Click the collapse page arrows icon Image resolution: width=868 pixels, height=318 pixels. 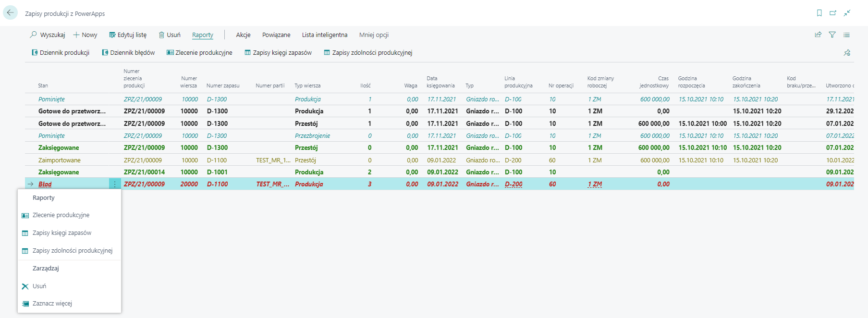(847, 13)
